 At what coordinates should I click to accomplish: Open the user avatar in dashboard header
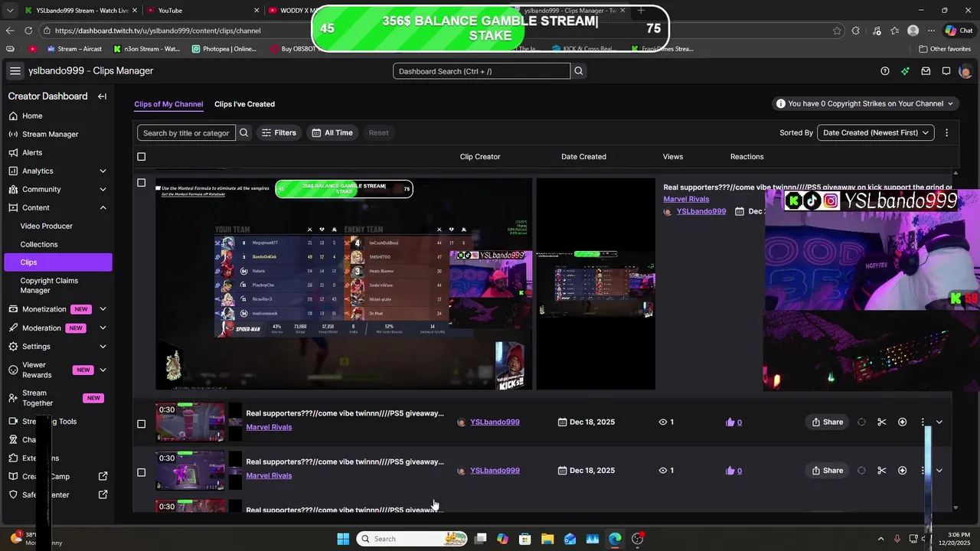click(x=965, y=71)
